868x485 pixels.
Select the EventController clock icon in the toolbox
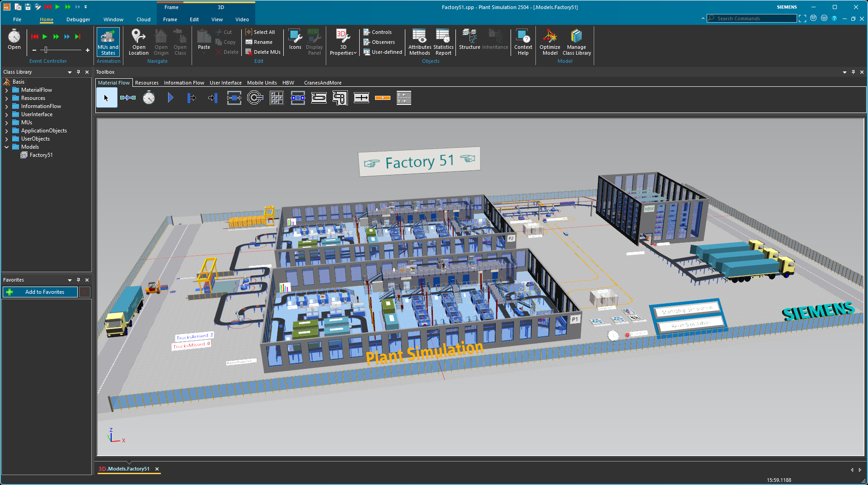pyautogui.click(x=149, y=97)
